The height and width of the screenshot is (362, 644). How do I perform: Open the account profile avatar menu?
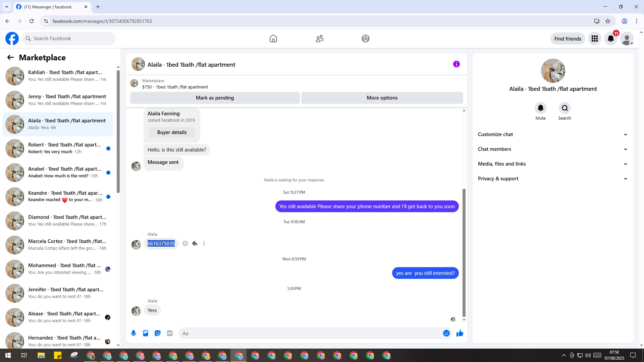627,39
